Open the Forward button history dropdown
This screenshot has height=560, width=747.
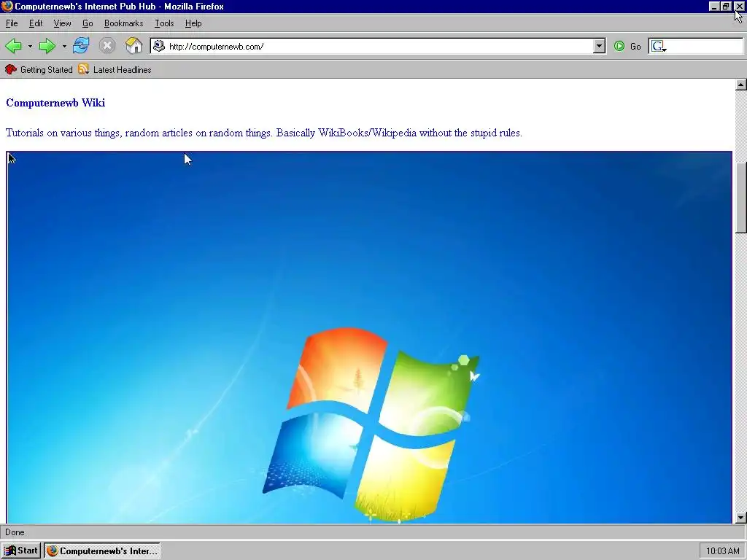[x=64, y=46]
